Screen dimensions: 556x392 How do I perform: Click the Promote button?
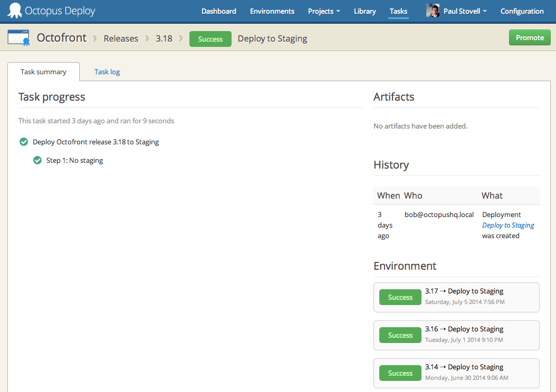[x=530, y=37]
